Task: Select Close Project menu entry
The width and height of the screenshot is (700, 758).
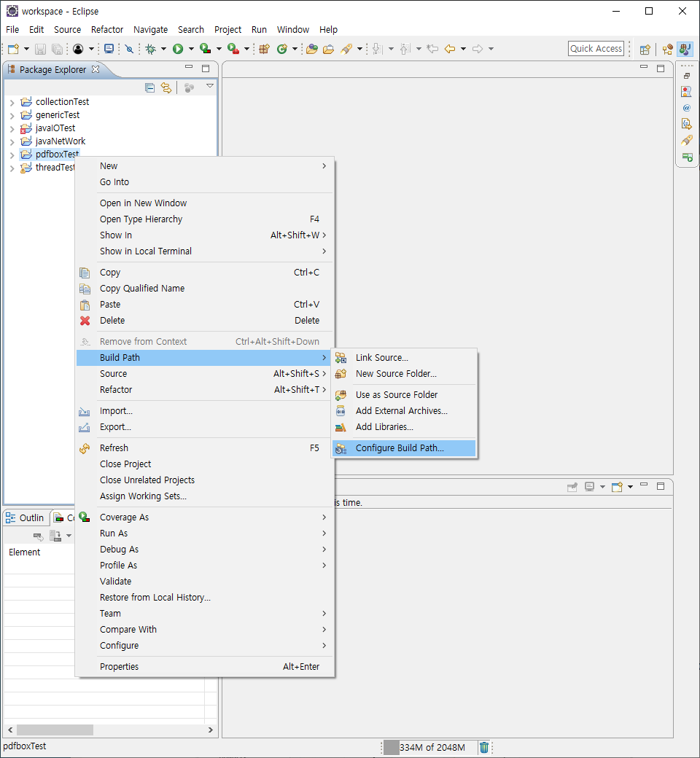Action: [205, 464]
